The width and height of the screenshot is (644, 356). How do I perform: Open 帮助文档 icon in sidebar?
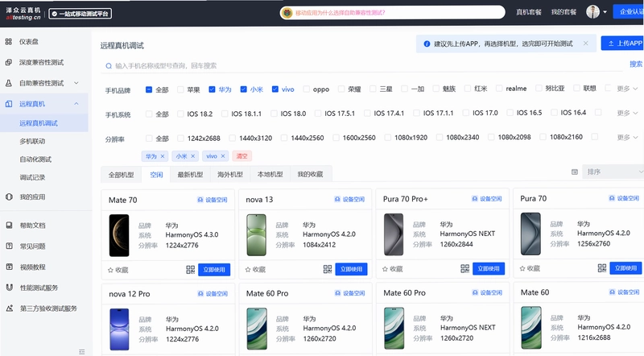point(9,226)
